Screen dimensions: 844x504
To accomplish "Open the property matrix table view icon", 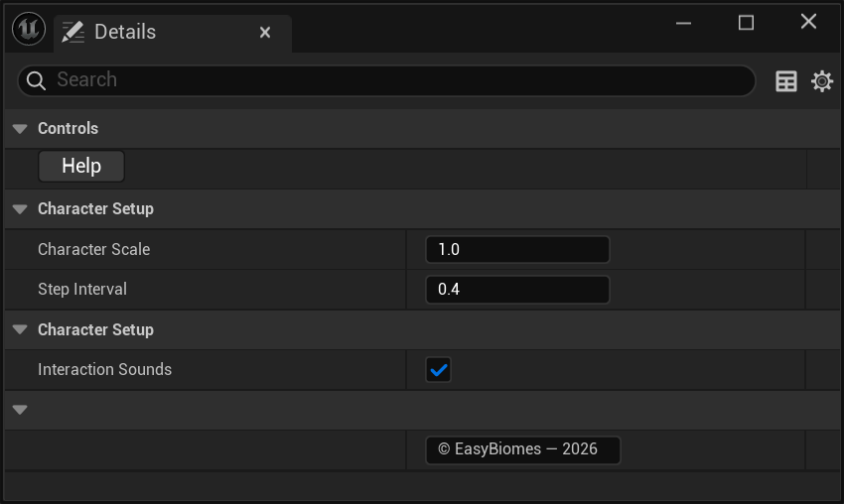I will [x=785, y=81].
